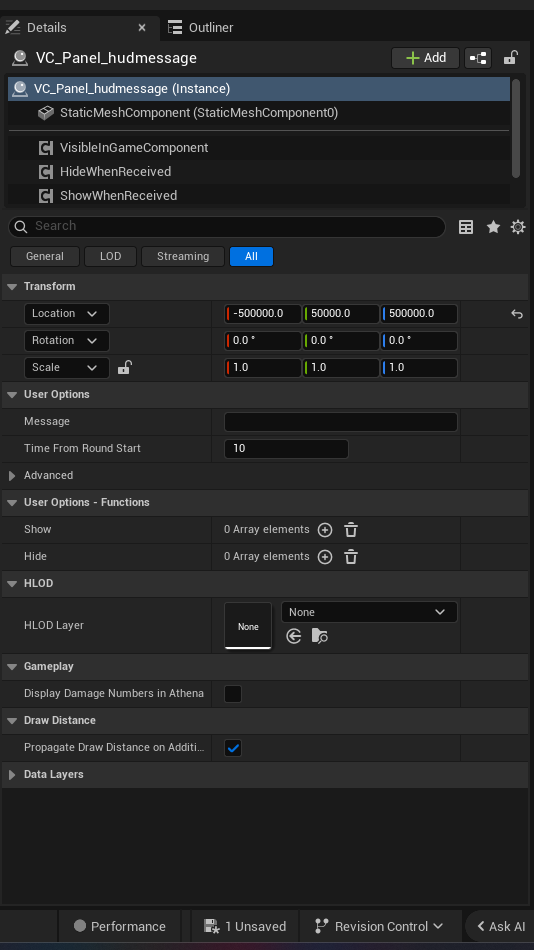
Task: Click Location Y field 50000.0
Action: coord(341,314)
